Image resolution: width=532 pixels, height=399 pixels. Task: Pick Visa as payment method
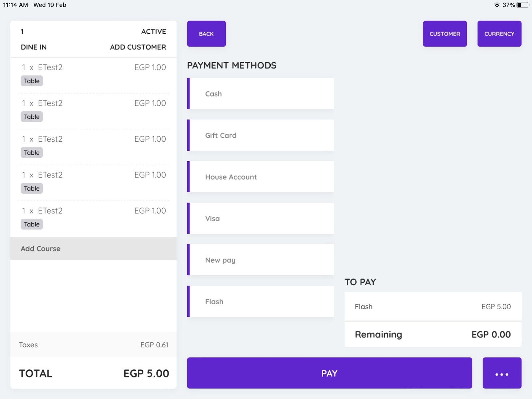point(260,218)
